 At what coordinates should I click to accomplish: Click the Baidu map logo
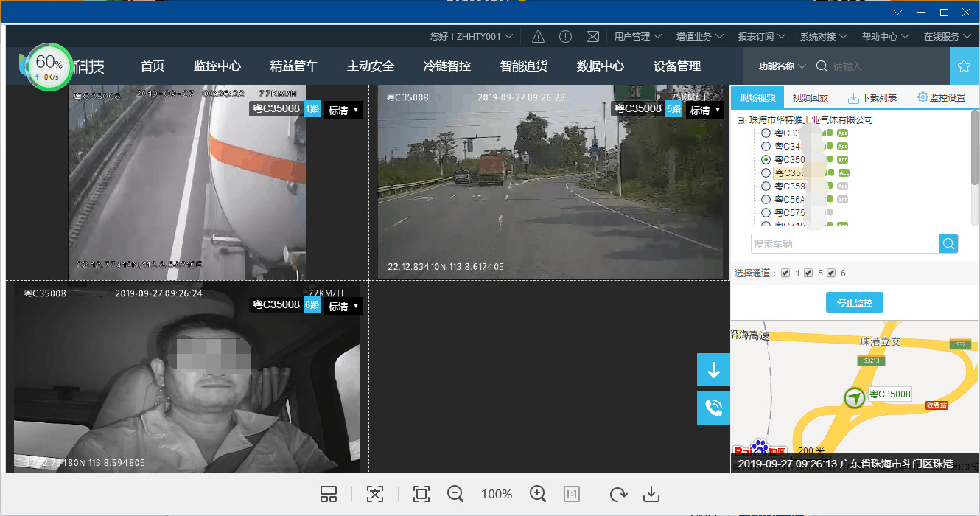pos(759,449)
